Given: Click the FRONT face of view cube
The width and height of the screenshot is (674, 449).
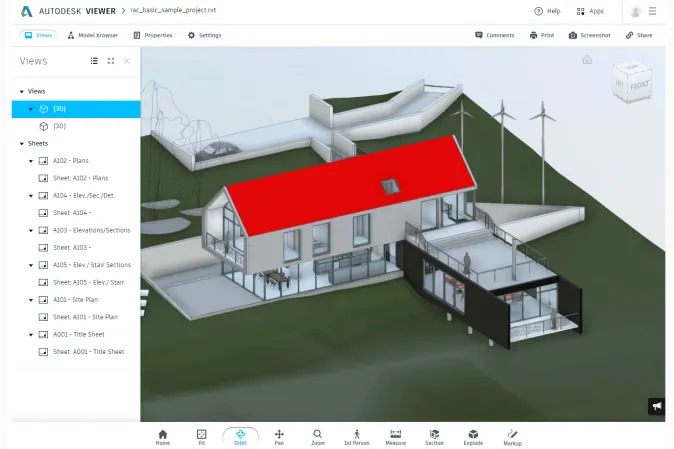Looking at the screenshot, I should pyautogui.click(x=635, y=84).
